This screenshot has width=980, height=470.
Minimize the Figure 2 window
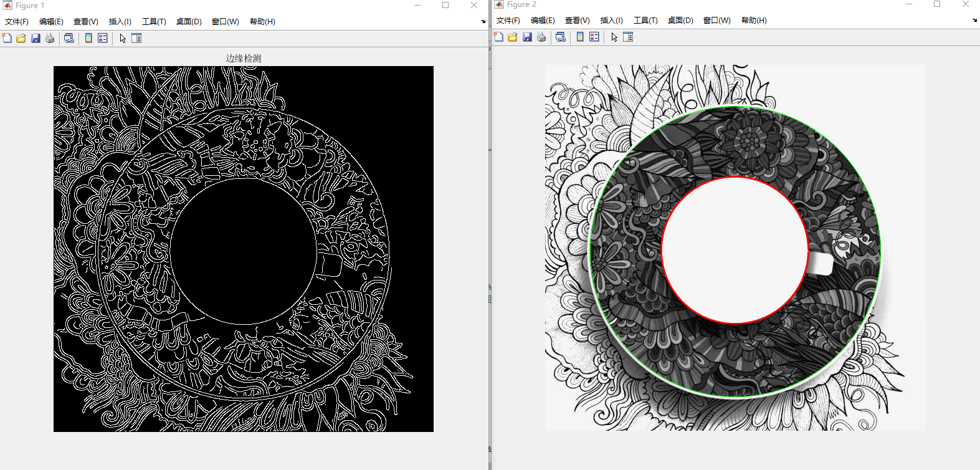[x=909, y=4]
